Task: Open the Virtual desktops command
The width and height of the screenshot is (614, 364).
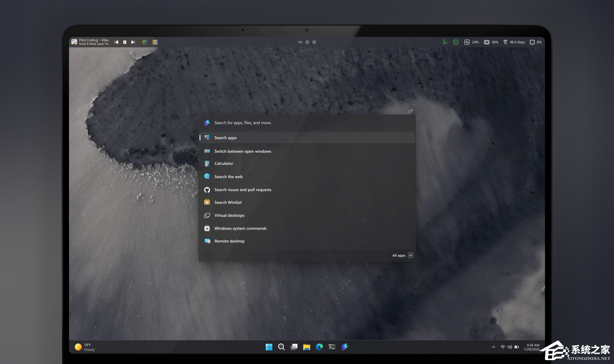Action: (x=307, y=215)
